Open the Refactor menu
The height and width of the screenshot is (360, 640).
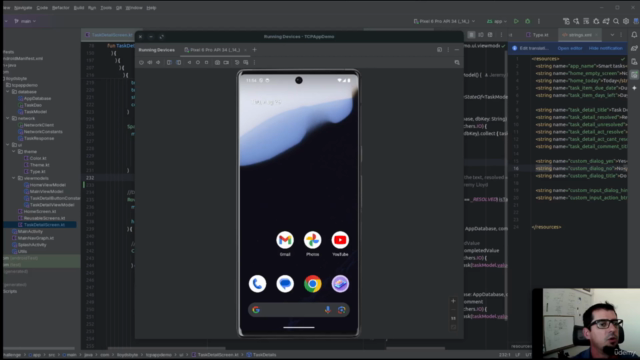pyautogui.click(x=60, y=8)
